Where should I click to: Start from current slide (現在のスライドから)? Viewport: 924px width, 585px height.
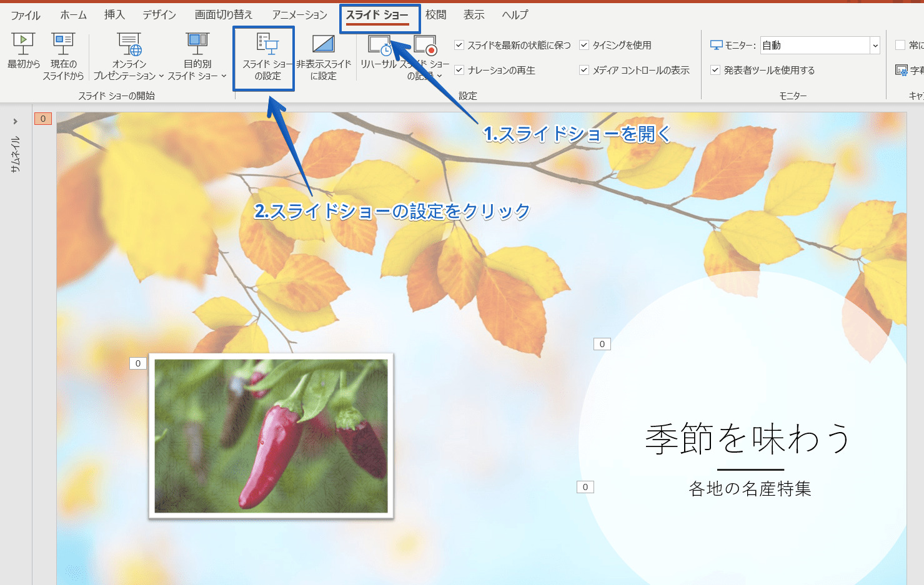(63, 56)
